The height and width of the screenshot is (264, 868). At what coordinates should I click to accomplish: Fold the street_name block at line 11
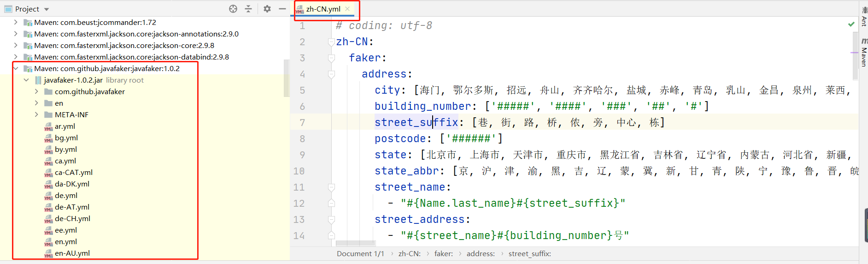point(331,187)
